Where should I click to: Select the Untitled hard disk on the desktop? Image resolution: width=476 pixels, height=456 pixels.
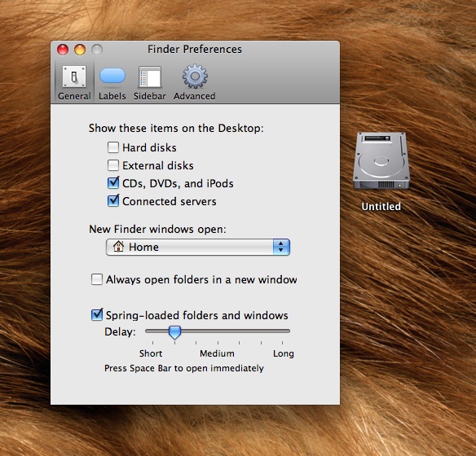[381, 161]
